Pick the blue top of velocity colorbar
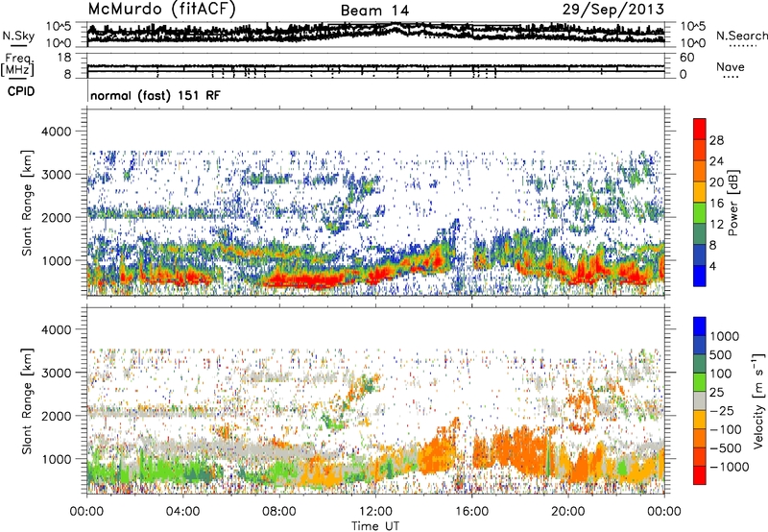 tap(700, 326)
